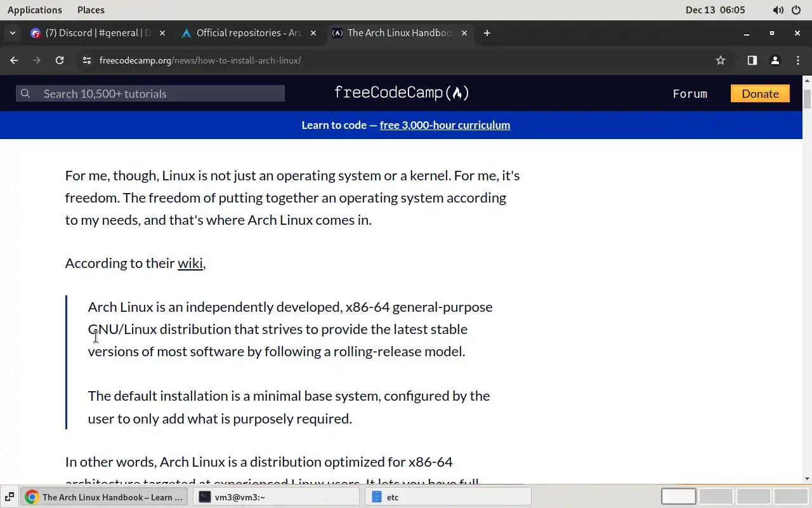Open the Dec 13 clock calendar

[715, 10]
